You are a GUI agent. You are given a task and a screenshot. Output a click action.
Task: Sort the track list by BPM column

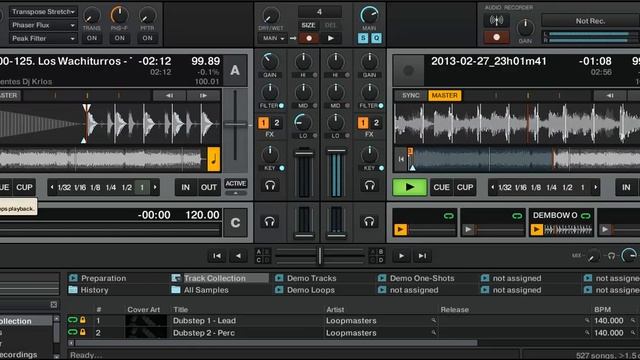coord(602,310)
